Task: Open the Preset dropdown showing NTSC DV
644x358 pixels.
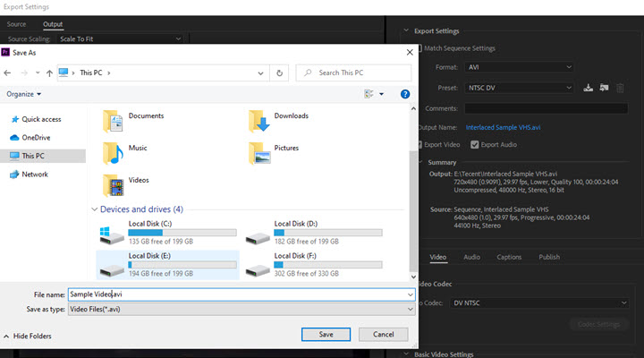Action: click(x=519, y=88)
